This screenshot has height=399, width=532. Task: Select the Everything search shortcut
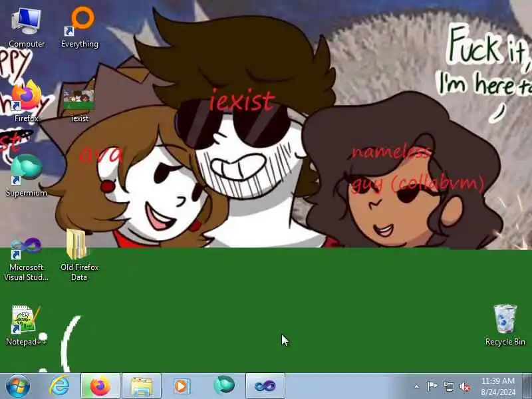coord(80,28)
